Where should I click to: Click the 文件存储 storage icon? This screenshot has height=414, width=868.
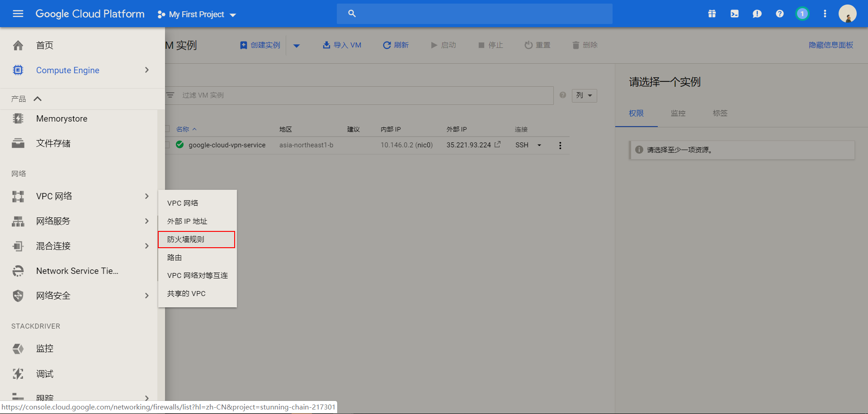18,143
